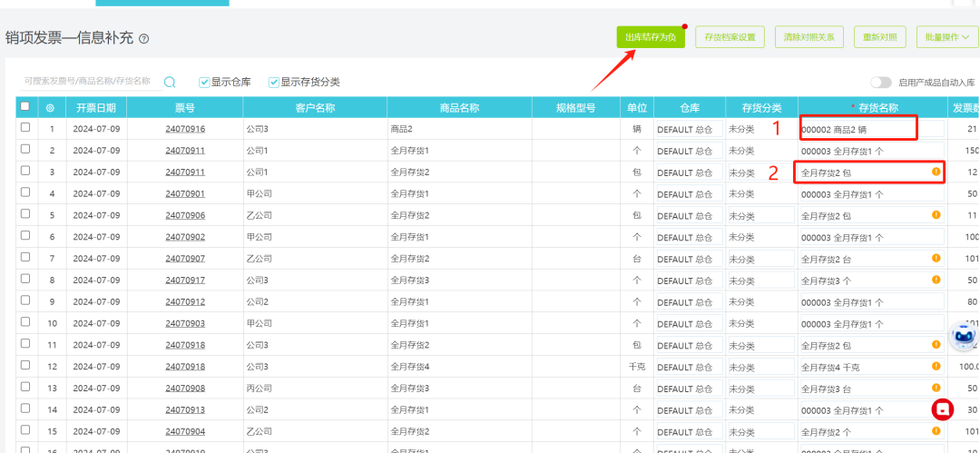Open the help icon beside 销项发票—信息补充

[143, 39]
